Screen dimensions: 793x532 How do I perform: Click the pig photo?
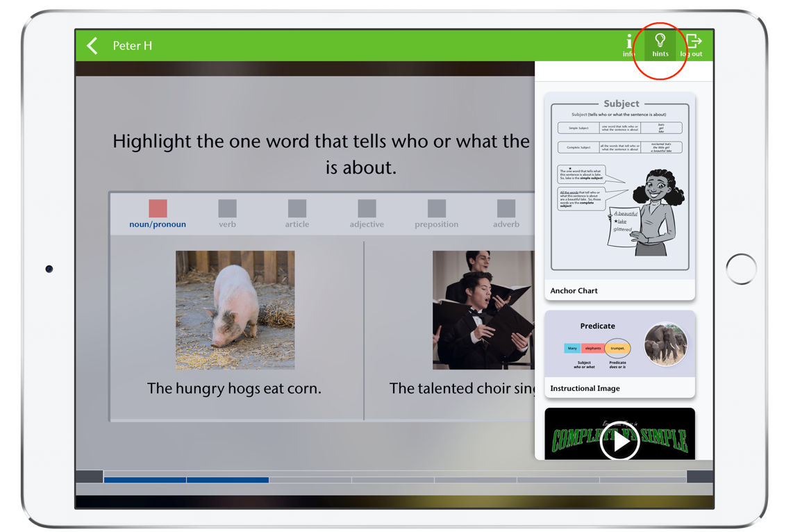pyautogui.click(x=235, y=310)
